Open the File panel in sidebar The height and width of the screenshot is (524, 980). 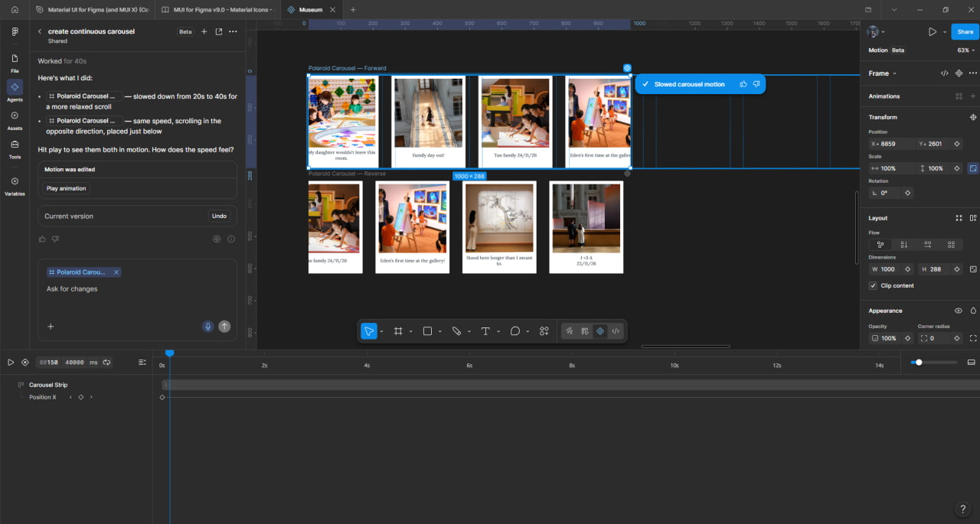[15, 63]
